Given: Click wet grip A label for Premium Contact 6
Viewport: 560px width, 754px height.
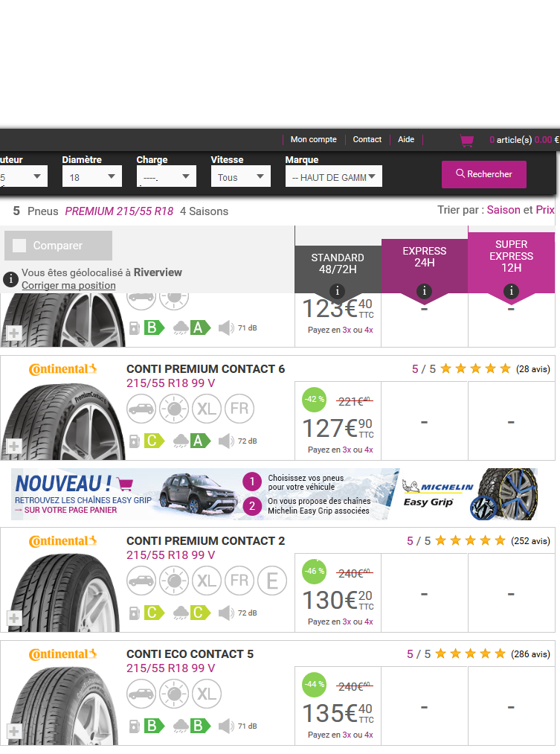Looking at the screenshot, I should pyautogui.click(x=200, y=441).
